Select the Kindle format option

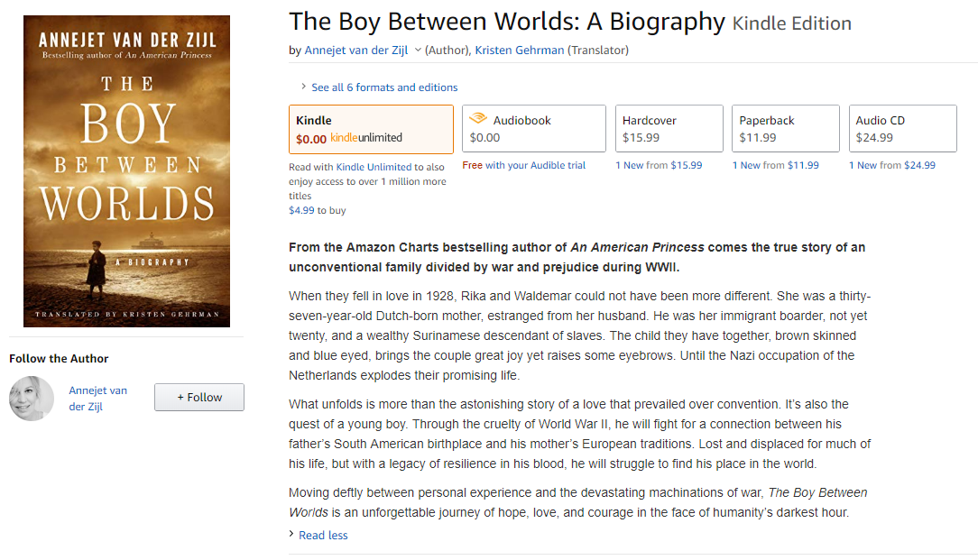point(371,129)
